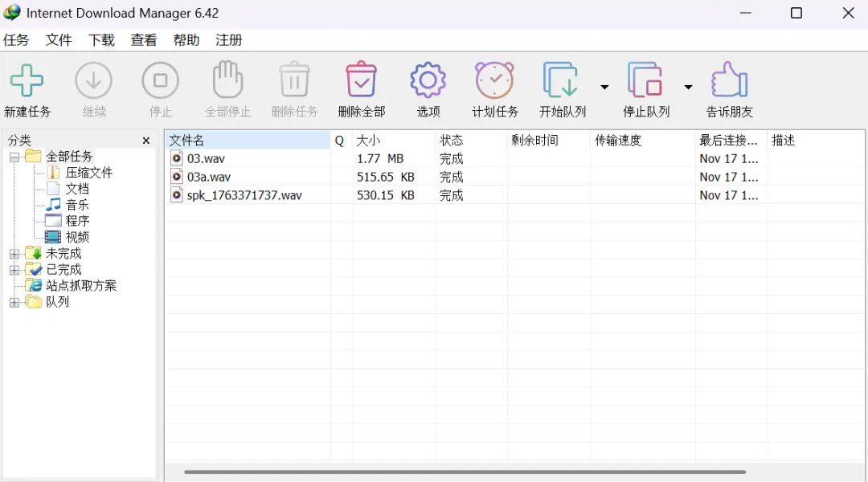Image resolution: width=868 pixels, height=482 pixels.
Task: Open the 注册 menu
Action: point(229,40)
